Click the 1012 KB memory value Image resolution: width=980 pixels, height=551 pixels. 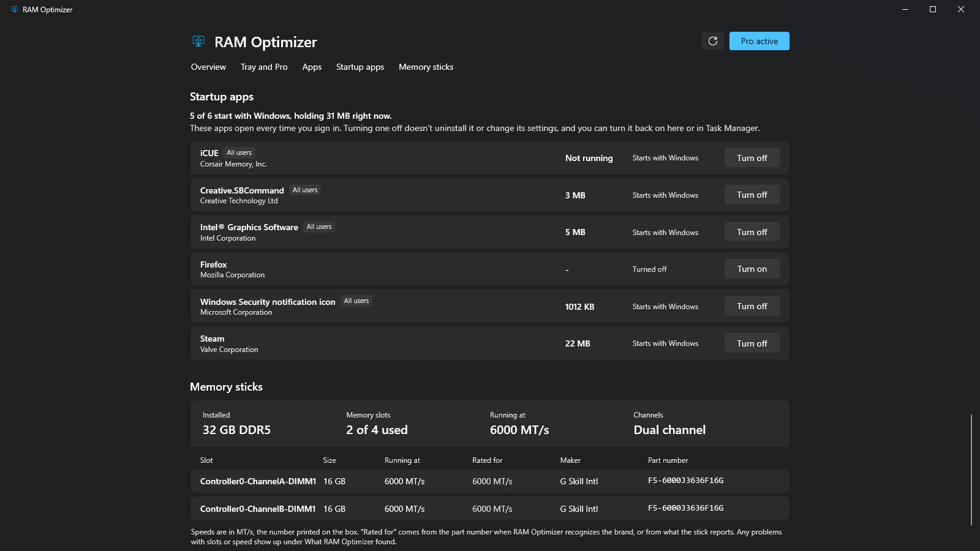point(579,307)
